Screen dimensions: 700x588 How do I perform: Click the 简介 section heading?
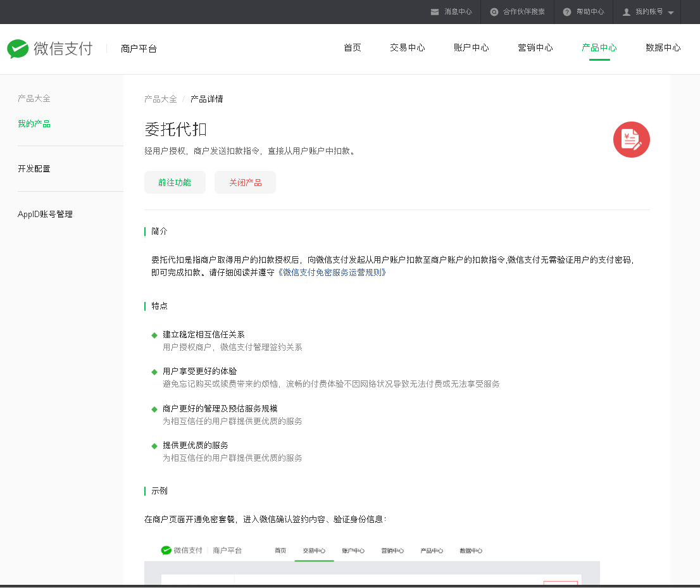(159, 231)
